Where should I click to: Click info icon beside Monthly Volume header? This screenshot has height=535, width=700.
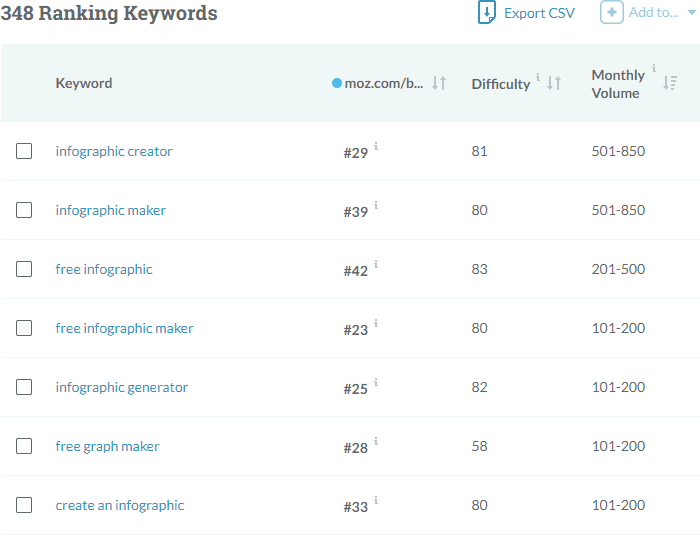pos(654,69)
